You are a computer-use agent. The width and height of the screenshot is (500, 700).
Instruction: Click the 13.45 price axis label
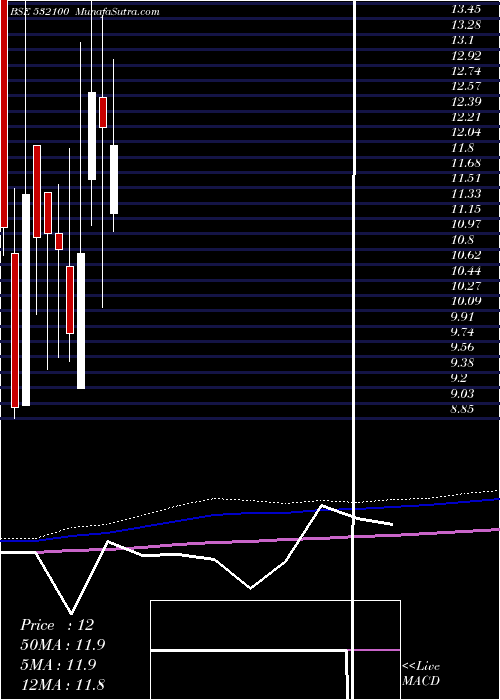467,9
